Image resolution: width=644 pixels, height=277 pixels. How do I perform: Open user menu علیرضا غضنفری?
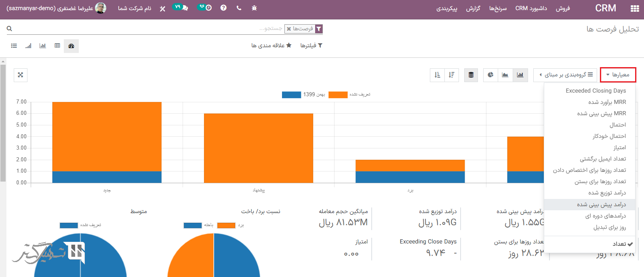point(57,8)
